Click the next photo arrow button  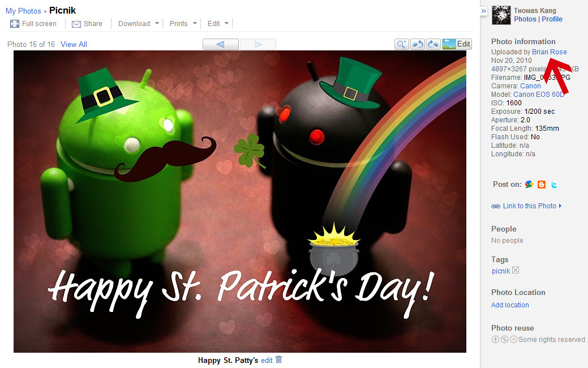(x=258, y=44)
